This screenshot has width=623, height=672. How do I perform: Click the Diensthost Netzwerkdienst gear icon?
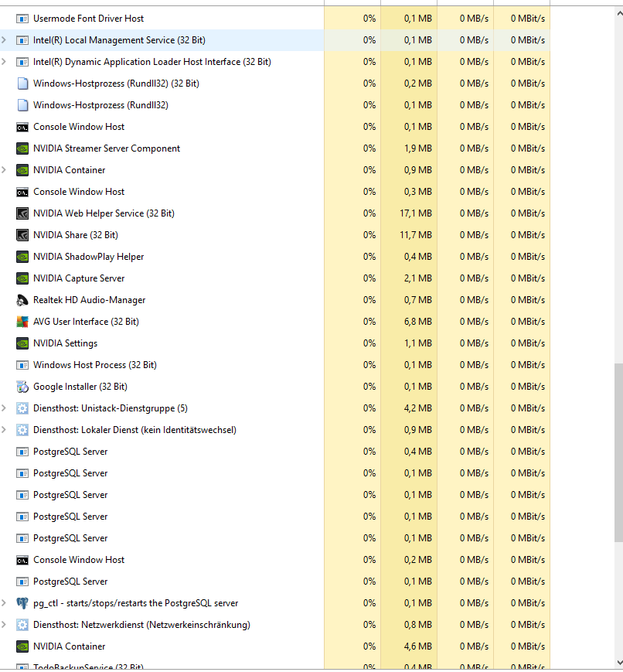tap(22, 625)
